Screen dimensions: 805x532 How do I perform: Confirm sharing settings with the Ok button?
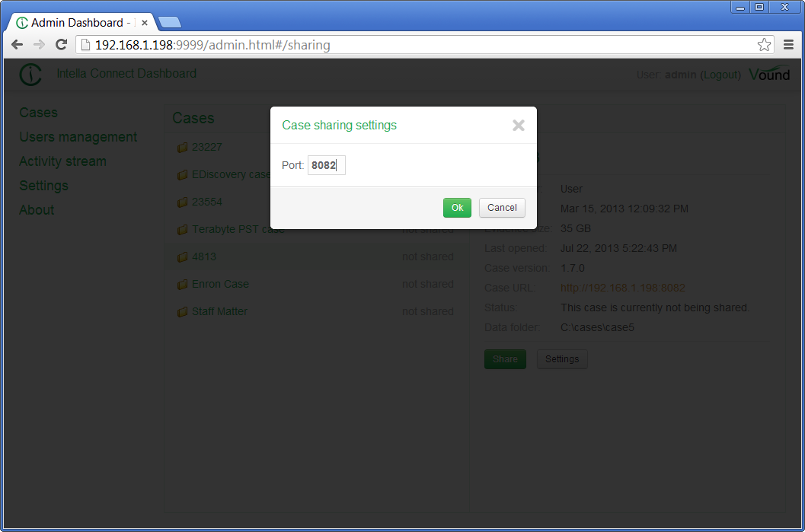coord(457,207)
